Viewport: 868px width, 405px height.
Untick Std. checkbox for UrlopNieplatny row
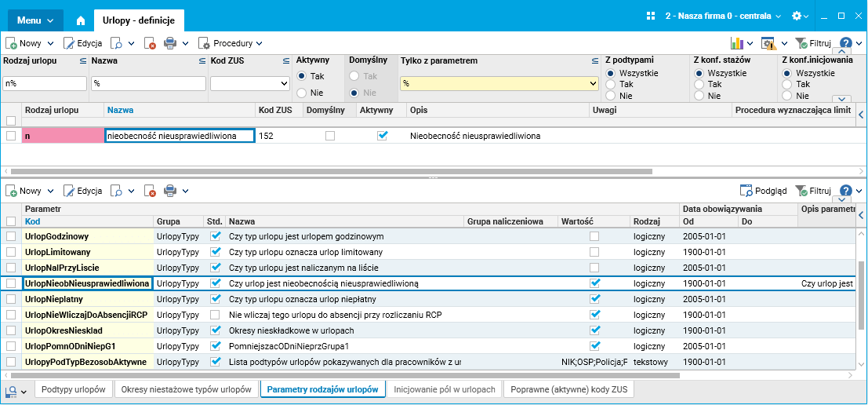click(216, 299)
